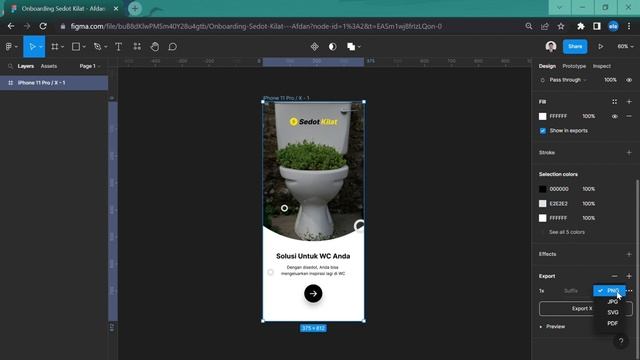The height and width of the screenshot is (360, 640).
Task: Click the Boolean operations icon
Action: (351, 47)
